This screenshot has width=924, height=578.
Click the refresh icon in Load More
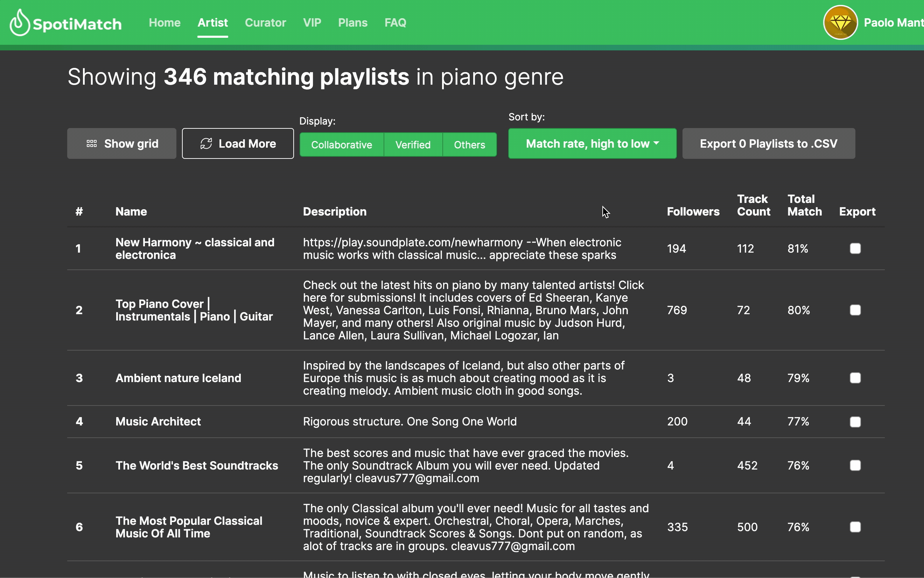(206, 144)
